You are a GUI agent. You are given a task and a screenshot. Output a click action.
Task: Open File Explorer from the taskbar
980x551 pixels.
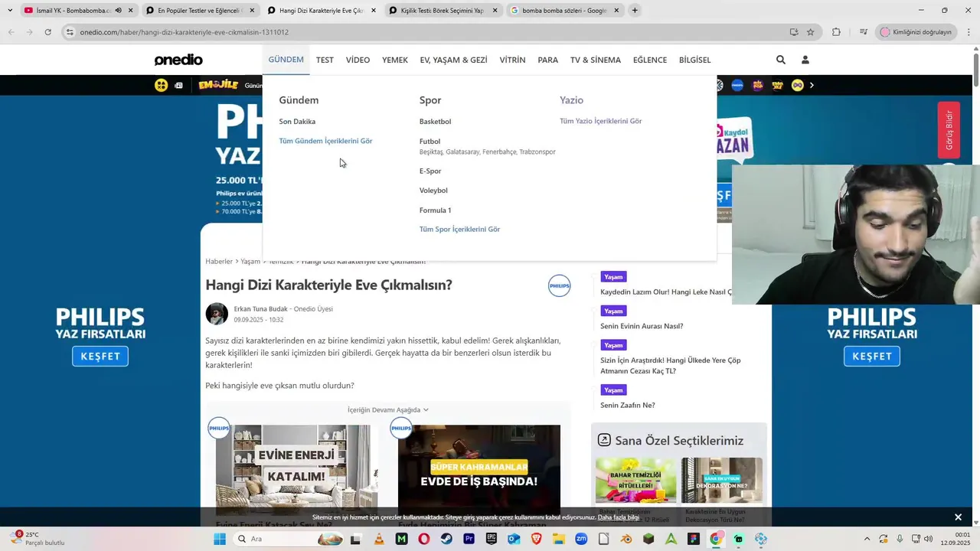point(559,539)
